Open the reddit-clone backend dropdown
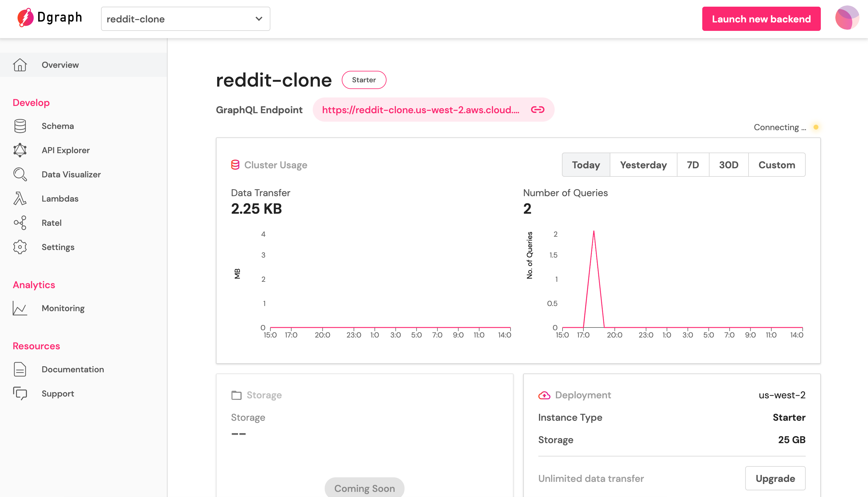 [185, 19]
